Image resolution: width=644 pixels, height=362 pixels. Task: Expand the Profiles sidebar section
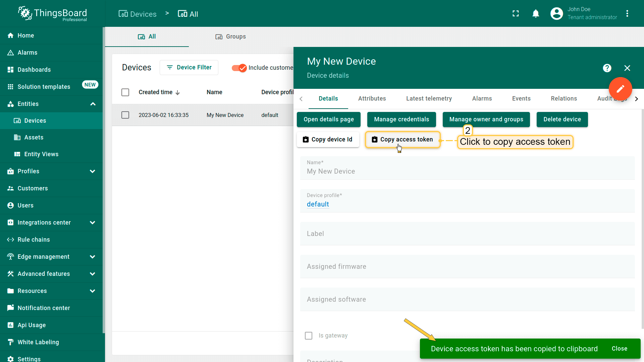coord(92,171)
